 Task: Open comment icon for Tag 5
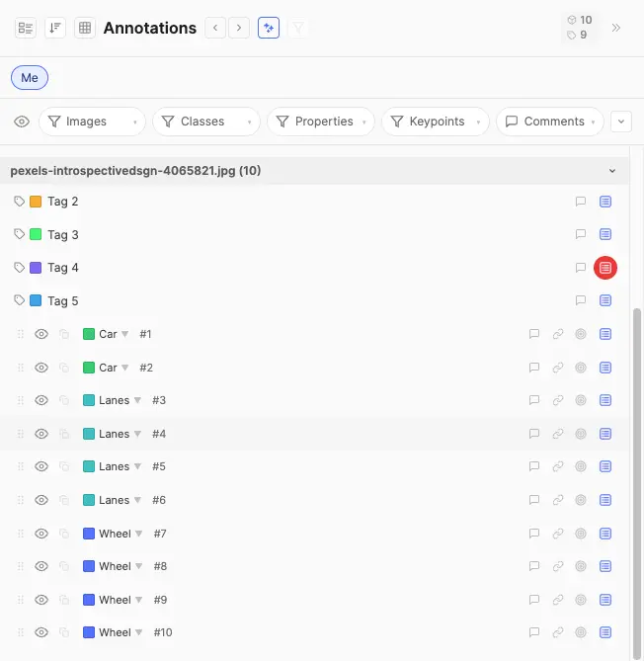pos(581,300)
